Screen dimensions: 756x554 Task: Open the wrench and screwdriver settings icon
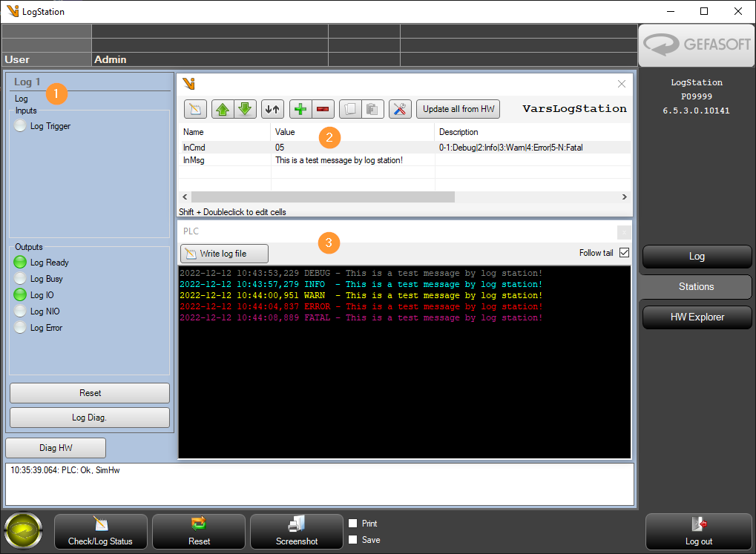pos(400,109)
